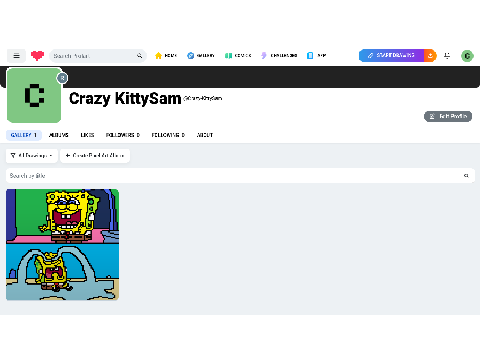Viewport: 480px width, 360px height.
Task: Click the Start Drawing button
Action: coord(391,55)
